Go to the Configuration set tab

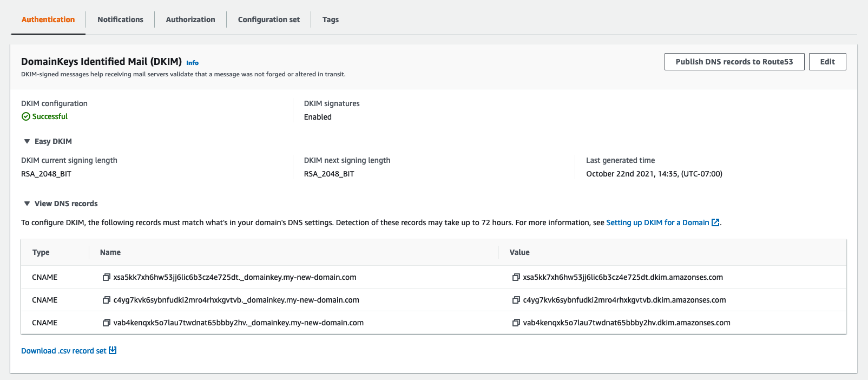(x=268, y=19)
